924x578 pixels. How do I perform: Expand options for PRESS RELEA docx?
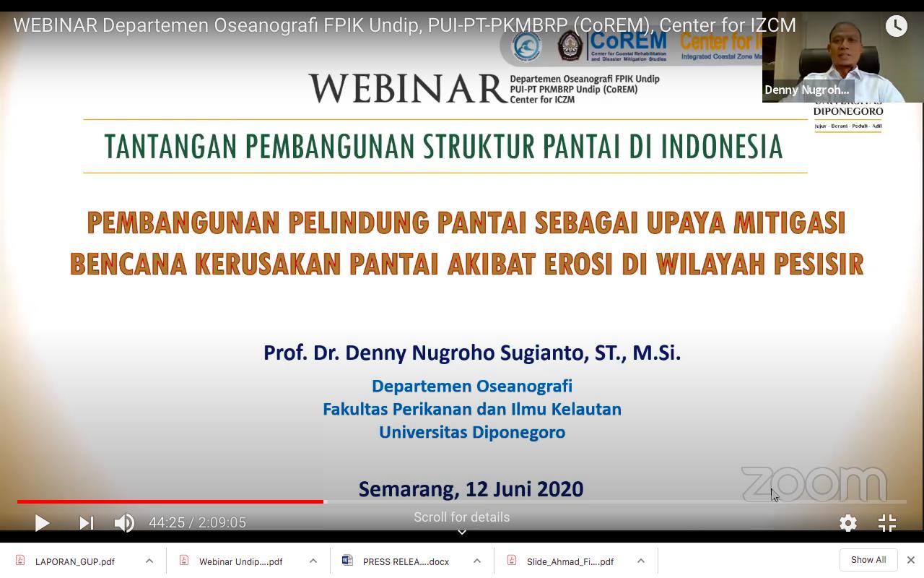(x=477, y=561)
